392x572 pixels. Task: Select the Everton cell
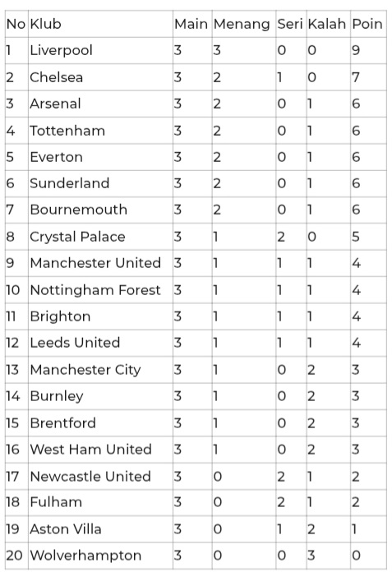[57, 157]
